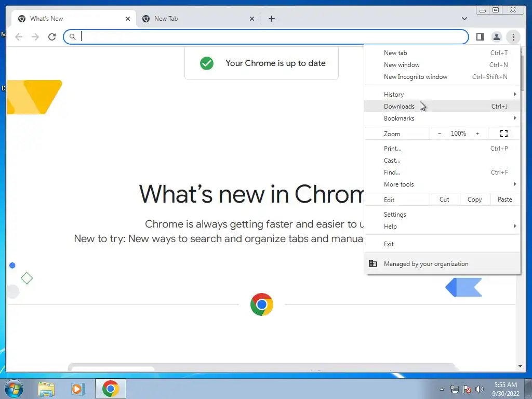The image size is (532, 399).
Task: Open the profile avatar icon
Action: point(496,37)
